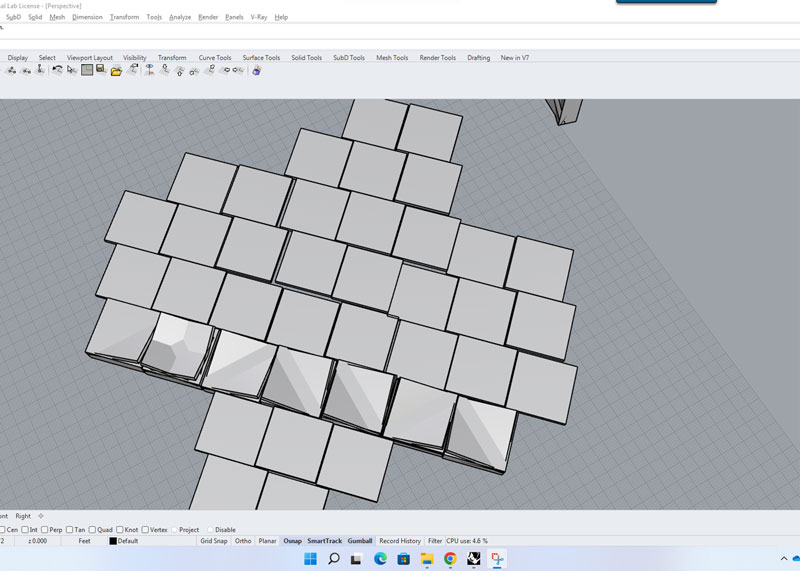This screenshot has width=800, height=571.
Task: Open the Snipping Tool taskbar icon
Action: (497, 559)
